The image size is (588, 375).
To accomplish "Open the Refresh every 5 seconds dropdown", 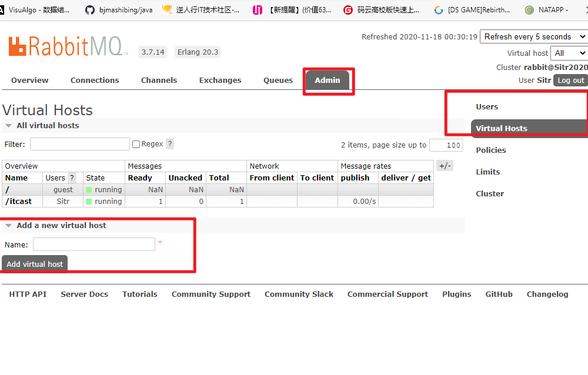I will (534, 37).
